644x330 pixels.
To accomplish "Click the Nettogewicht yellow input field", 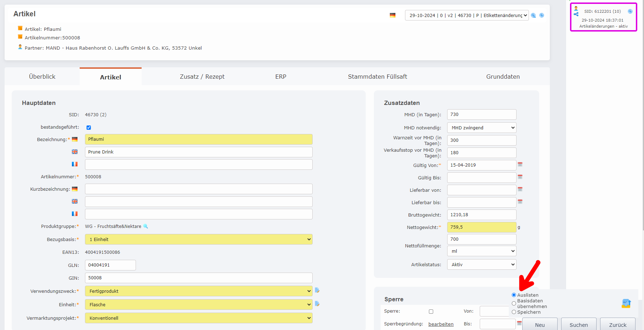I will click(x=481, y=227).
